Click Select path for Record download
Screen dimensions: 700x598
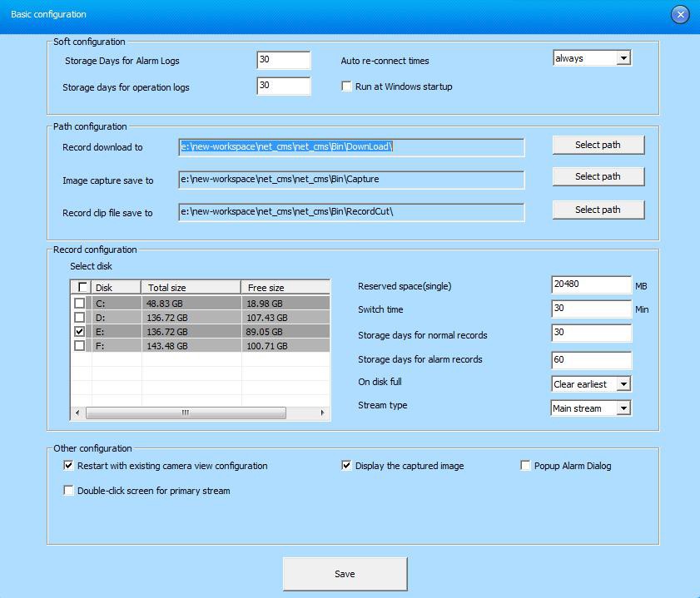[598, 145]
